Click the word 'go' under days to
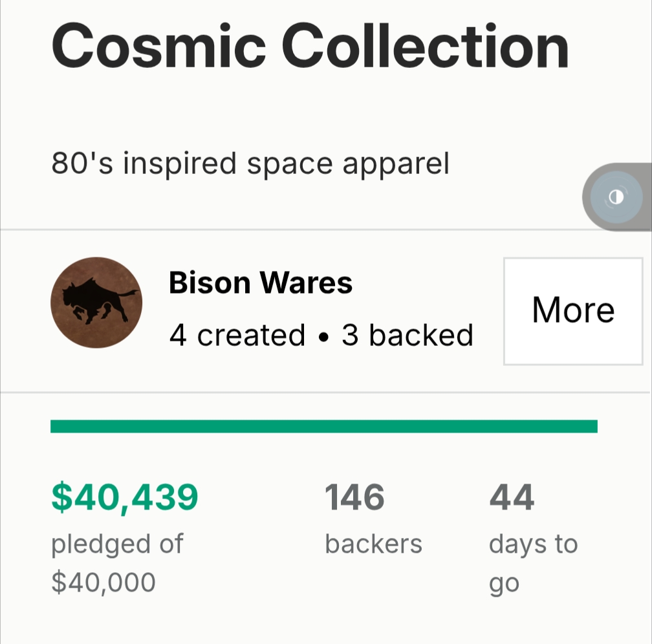Viewport: 652px width, 644px height. (x=504, y=584)
